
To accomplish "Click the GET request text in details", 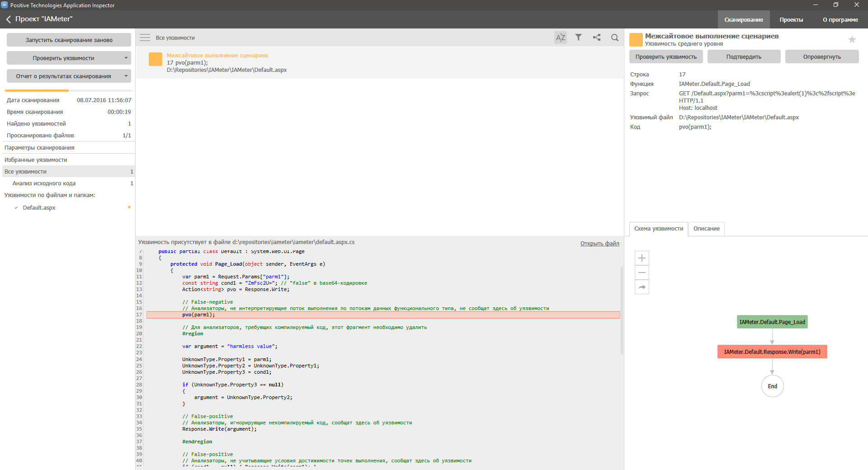I will click(767, 100).
